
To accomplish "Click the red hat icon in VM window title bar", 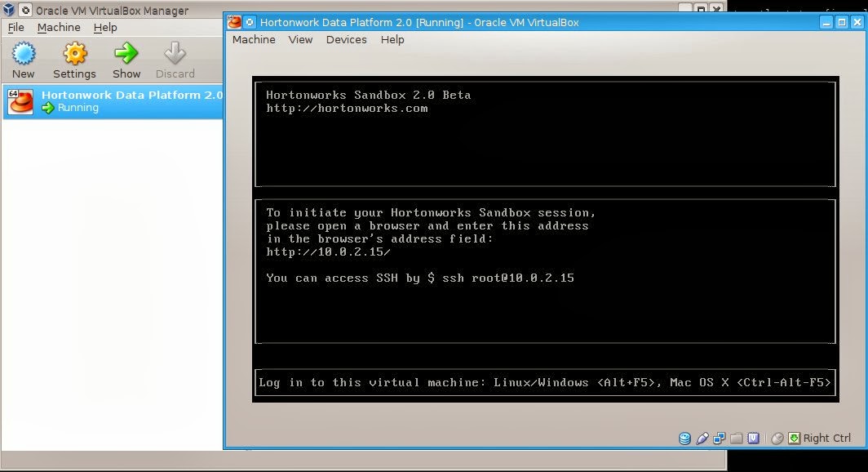I will coord(234,21).
